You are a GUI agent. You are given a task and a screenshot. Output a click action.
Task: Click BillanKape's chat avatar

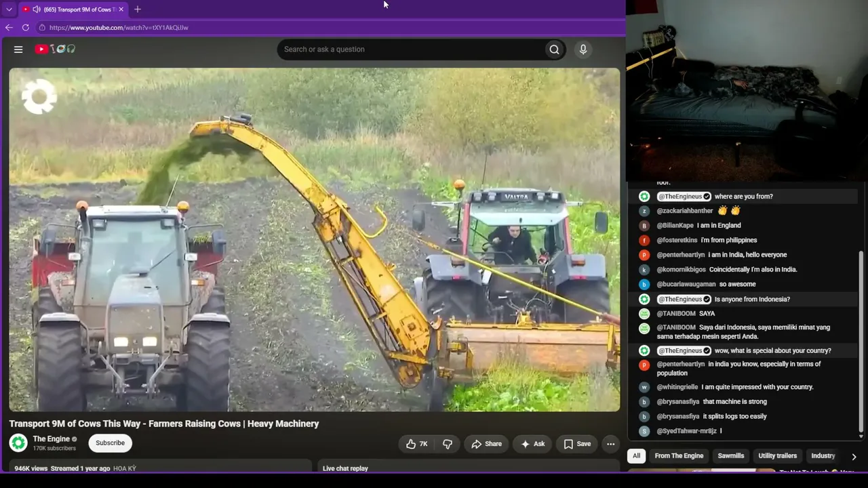644,226
